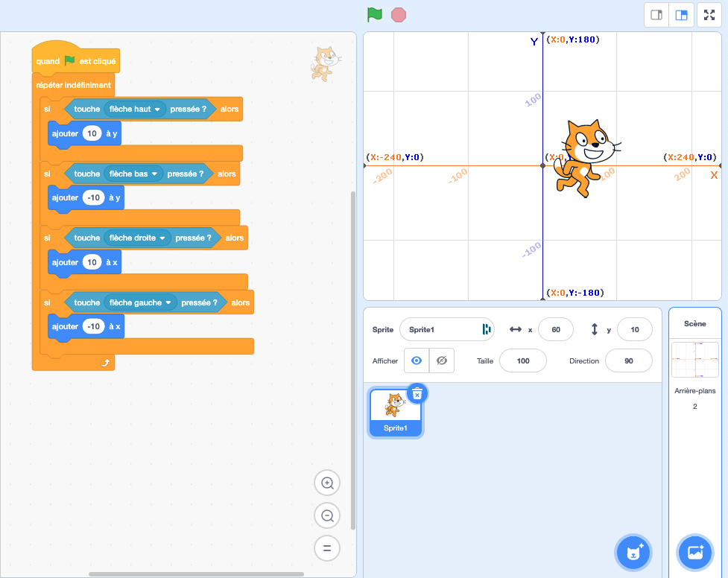
Task: Open the choose a sprite button
Action: point(633,553)
